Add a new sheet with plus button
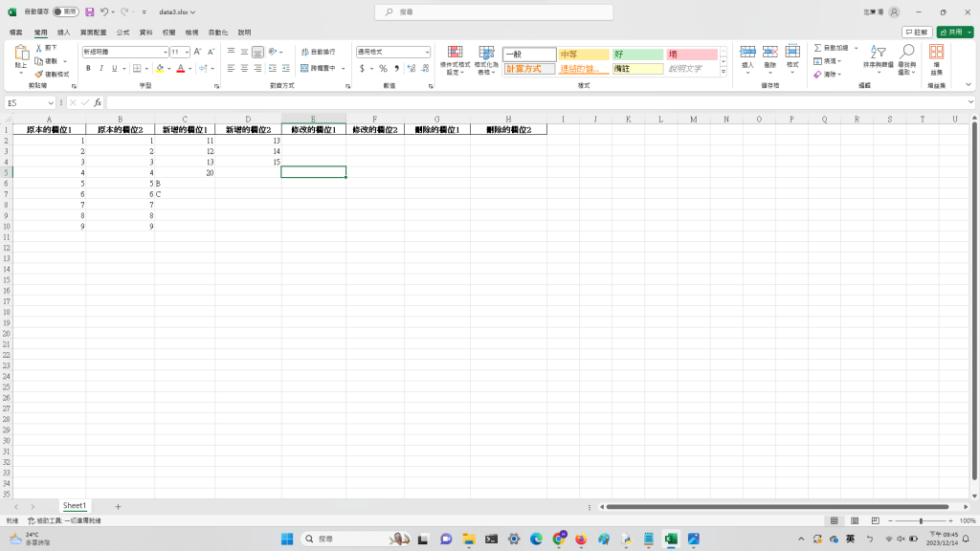The image size is (980, 551). coord(118,507)
